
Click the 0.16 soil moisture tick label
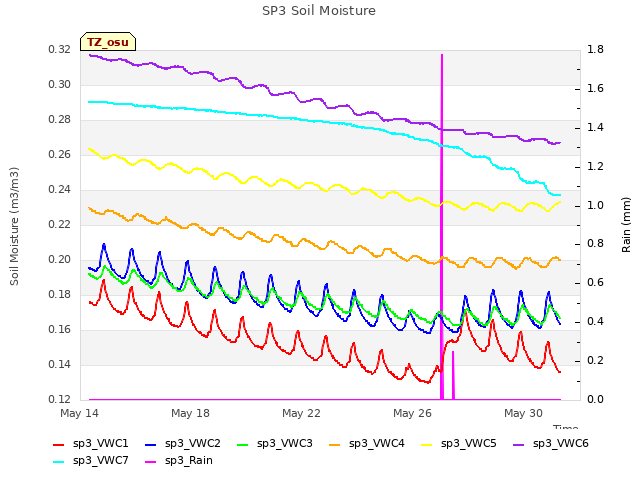(x=60, y=330)
